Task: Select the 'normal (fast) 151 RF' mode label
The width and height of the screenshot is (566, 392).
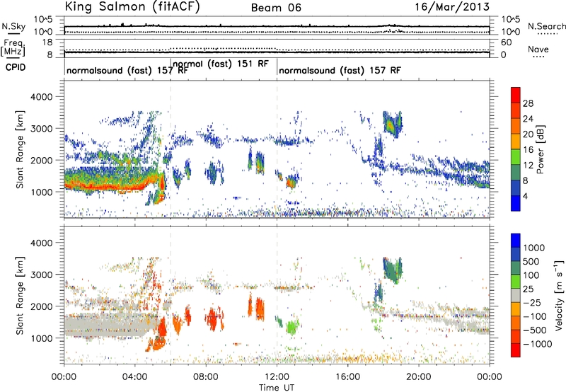Action: click(221, 64)
